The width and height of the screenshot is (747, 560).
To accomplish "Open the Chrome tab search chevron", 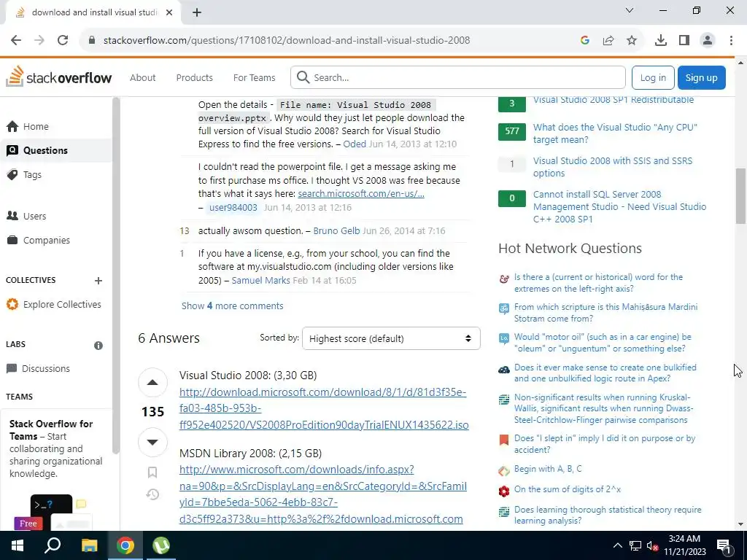I will 630,10.
